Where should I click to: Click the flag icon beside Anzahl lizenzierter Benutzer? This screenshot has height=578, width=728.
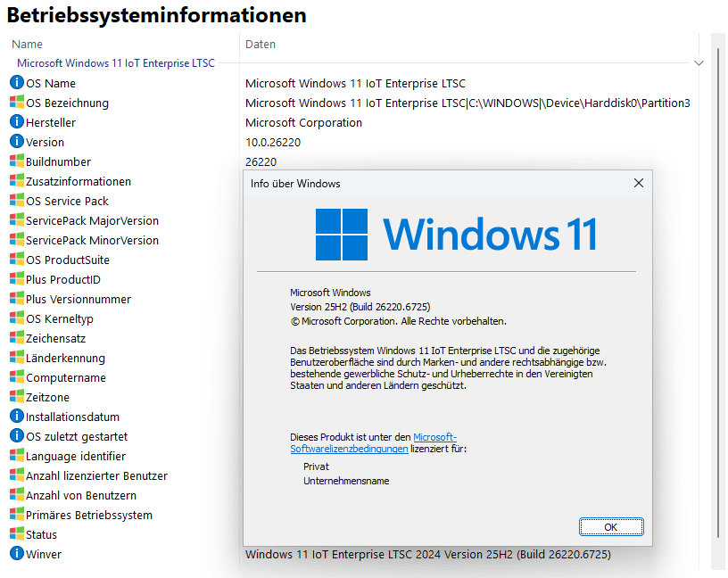(17, 475)
